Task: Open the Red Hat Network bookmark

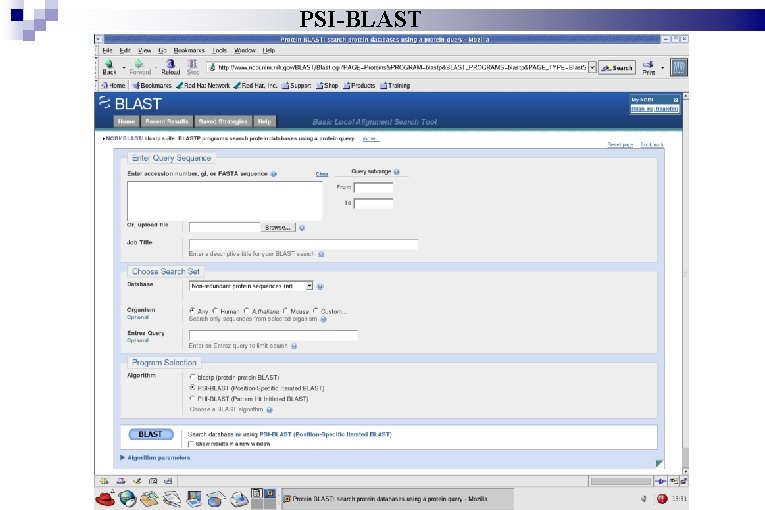Action: click(203, 85)
